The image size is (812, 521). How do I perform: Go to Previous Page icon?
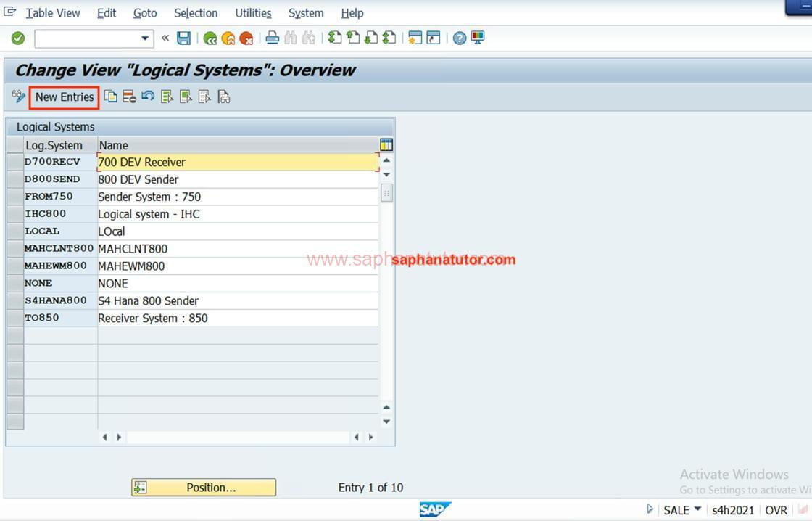353,38
